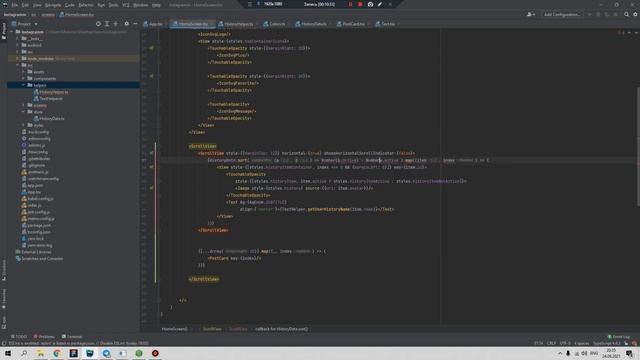This screenshot has width=640, height=360.
Task: Select package.json in the project tree
Action: click(39, 225)
